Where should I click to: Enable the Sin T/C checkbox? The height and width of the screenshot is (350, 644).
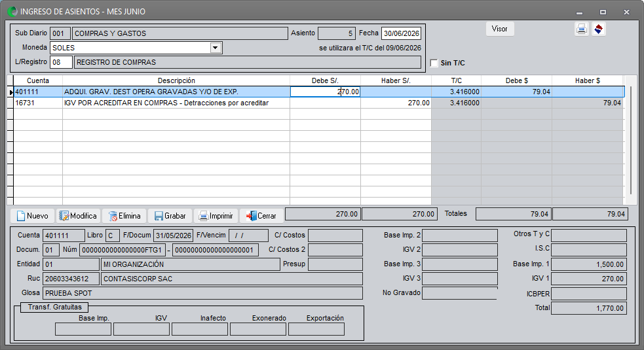434,63
